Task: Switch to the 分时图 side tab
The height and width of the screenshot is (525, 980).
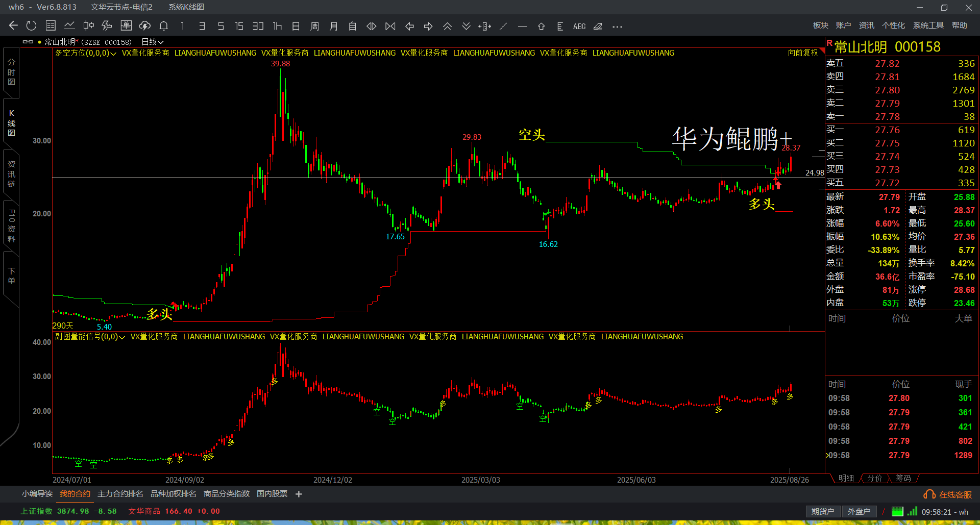Action: pyautogui.click(x=11, y=72)
